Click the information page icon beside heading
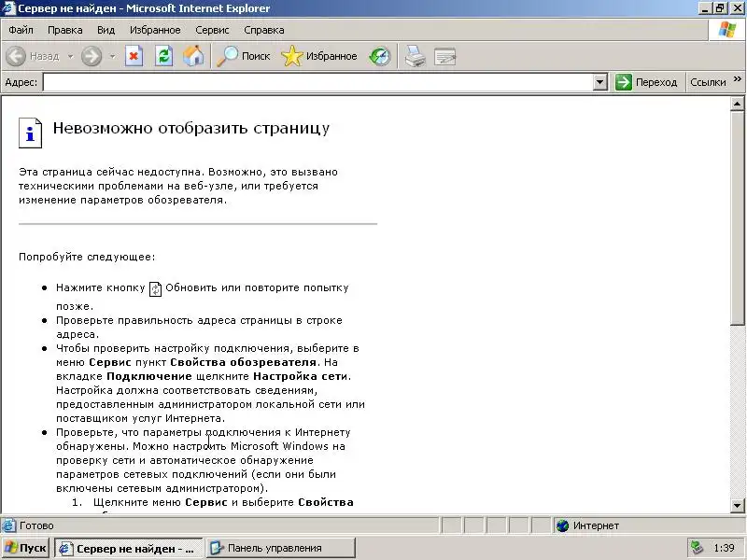The image size is (747, 560). pos(30,133)
